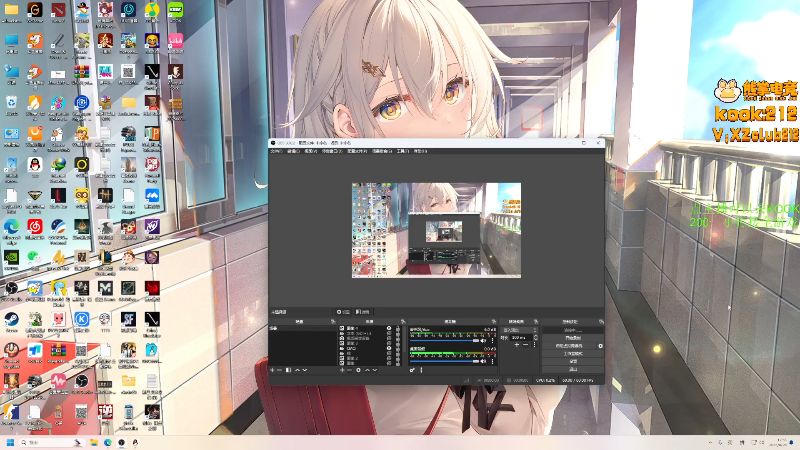Open the WeChat desktop icon
Screen dimensions: 800x450
tap(35, 257)
